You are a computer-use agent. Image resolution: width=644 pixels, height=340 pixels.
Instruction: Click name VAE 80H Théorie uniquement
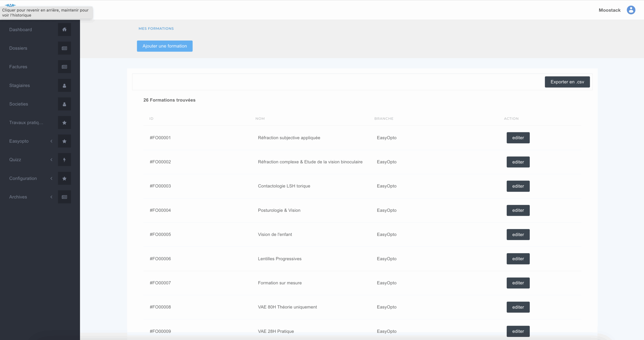point(287,307)
